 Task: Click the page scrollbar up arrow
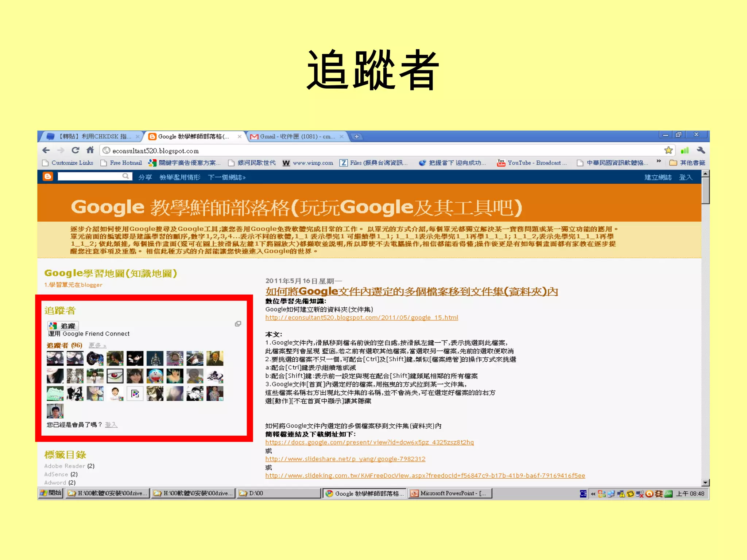click(705, 174)
